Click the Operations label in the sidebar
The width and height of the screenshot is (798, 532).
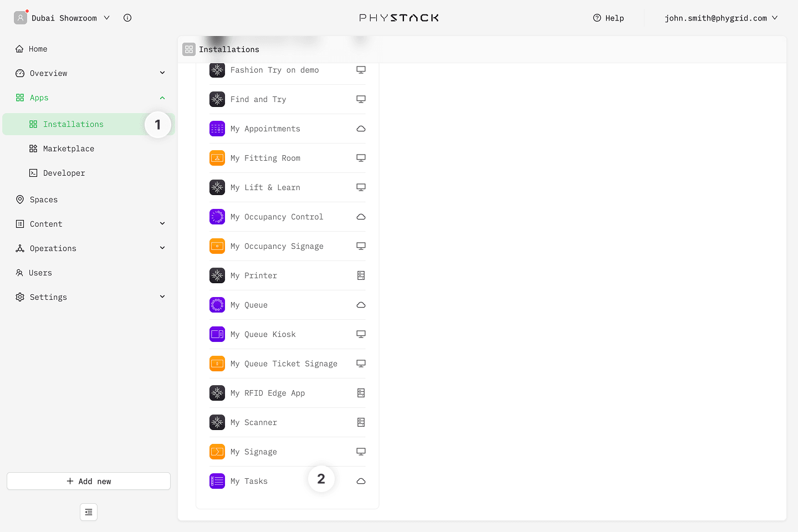click(x=53, y=248)
